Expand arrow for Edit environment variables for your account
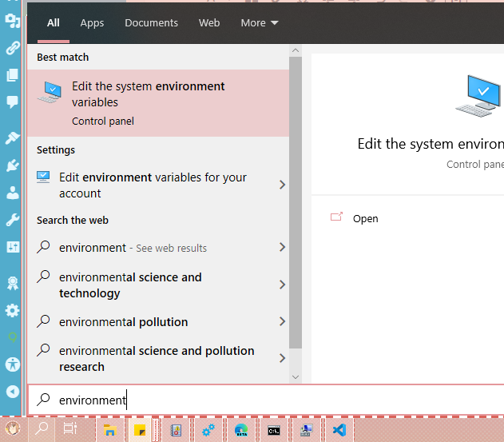Image resolution: width=504 pixels, height=442 pixels. 282,185
